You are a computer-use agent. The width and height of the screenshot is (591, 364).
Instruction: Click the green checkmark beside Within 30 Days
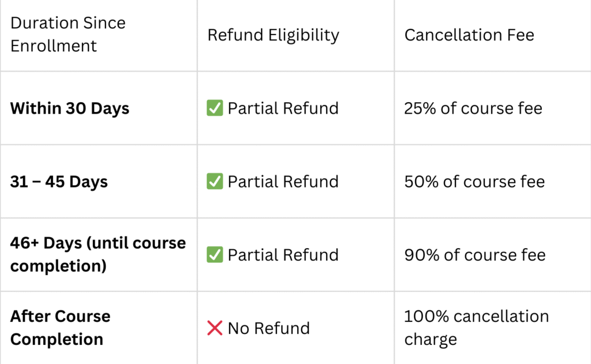pyautogui.click(x=215, y=108)
